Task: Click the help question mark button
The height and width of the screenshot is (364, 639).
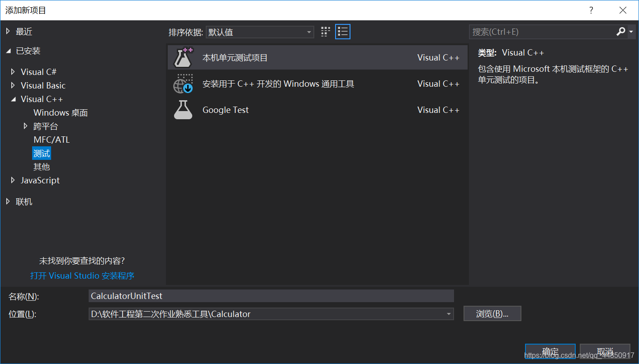Action: 591,10
